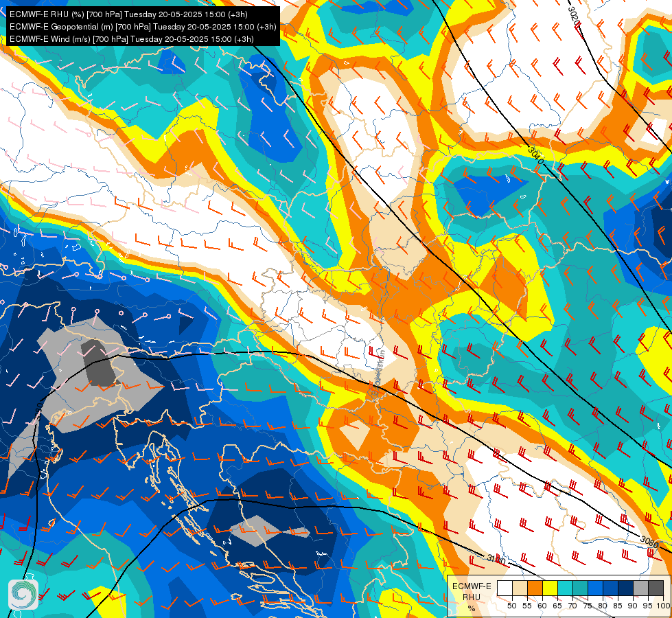Select the medium blue 80–85 legend swatch

click(610, 588)
